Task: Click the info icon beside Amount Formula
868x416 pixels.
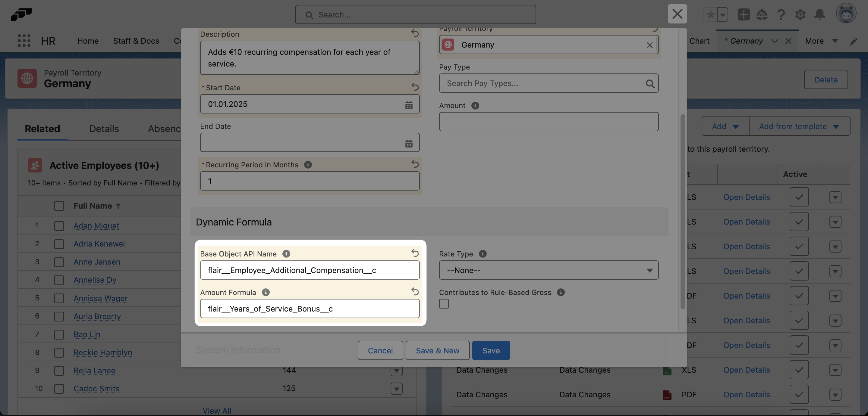Action: 266,293
